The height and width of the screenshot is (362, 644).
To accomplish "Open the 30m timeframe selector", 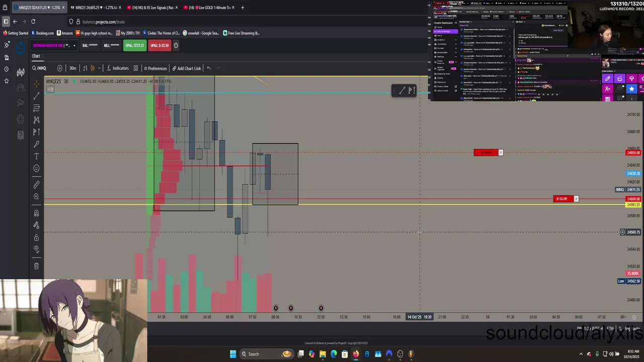I will click(x=73, y=68).
